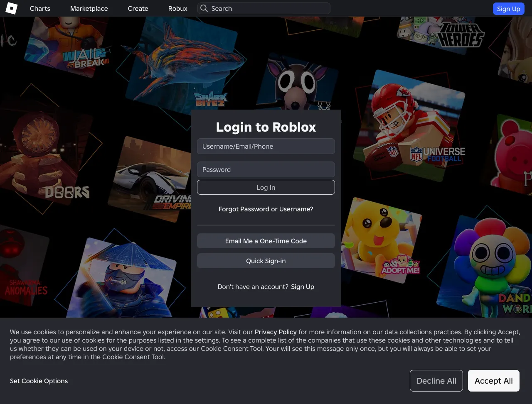Open the Create menu item
The image size is (532, 404).
pyautogui.click(x=138, y=8)
